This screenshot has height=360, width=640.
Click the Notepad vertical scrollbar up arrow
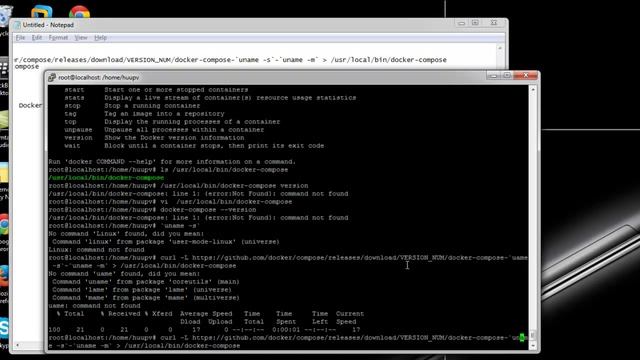click(x=500, y=48)
